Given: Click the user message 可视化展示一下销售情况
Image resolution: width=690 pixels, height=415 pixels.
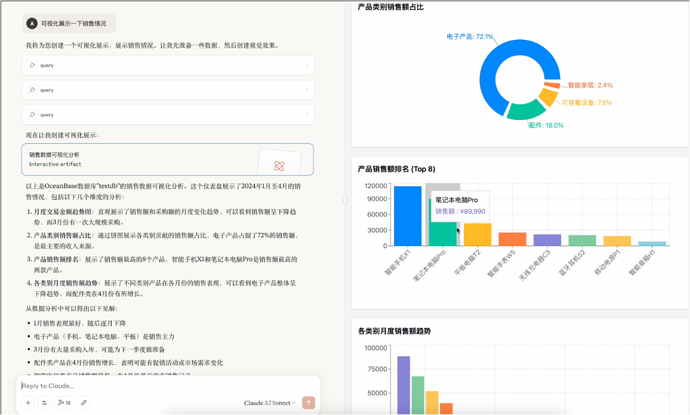Looking at the screenshot, I should (x=73, y=23).
